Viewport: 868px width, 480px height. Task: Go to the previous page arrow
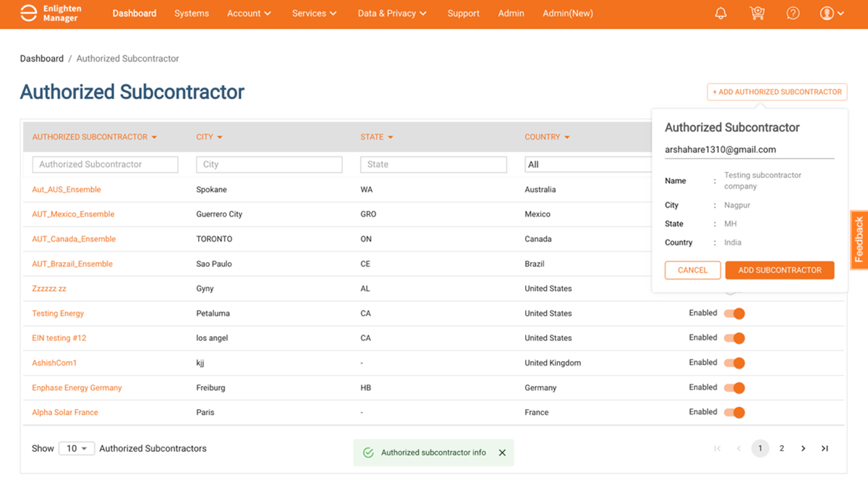pos(739,449)
